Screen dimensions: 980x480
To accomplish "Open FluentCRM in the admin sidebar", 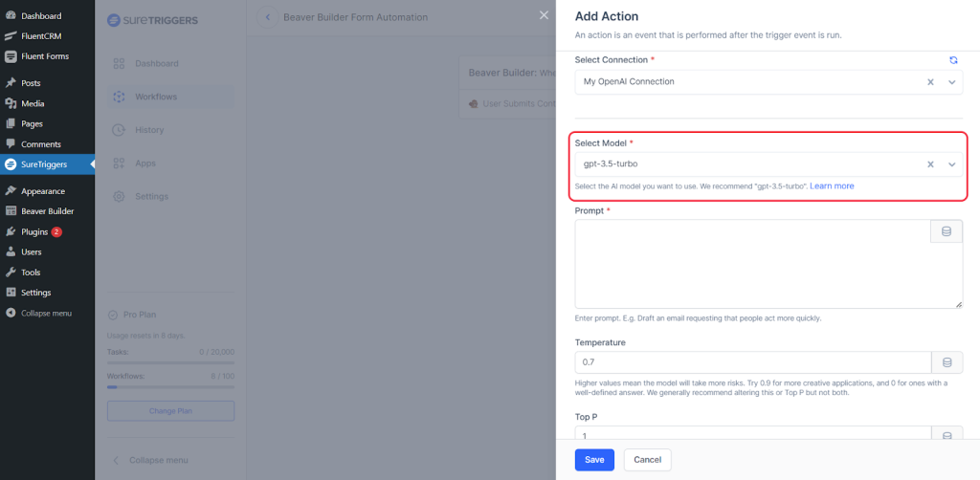I will [42, 35].
